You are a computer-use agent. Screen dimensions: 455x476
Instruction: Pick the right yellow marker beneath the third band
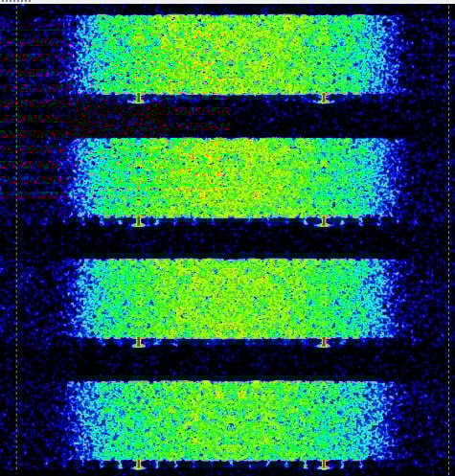[324, 343]
